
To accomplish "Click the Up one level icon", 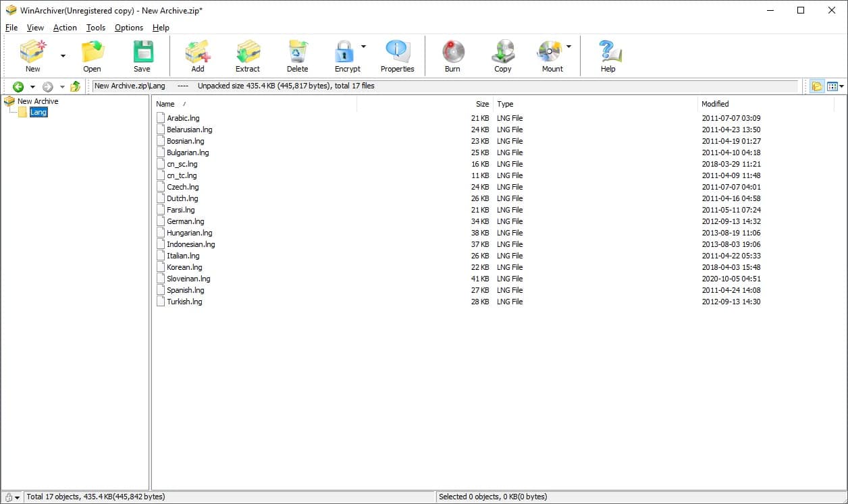I will coord(75,86).
